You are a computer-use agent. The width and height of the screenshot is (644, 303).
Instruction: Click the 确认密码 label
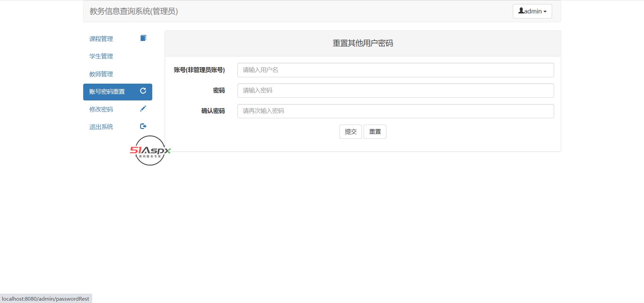pos(213,111)
